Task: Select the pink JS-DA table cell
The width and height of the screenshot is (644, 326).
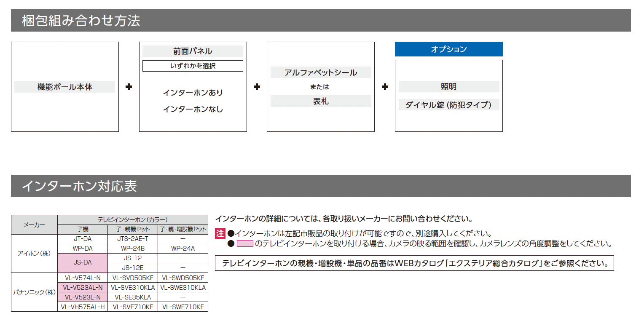Action: pos(83,263)
